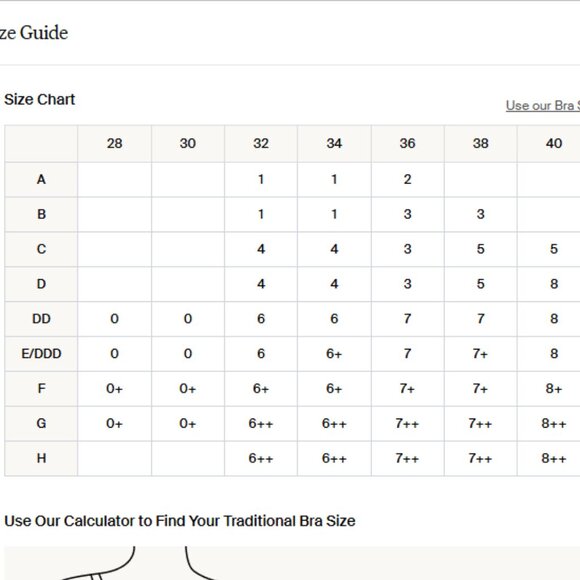
Task: Select the 32 band size column header
Action: tap(261, 144)
